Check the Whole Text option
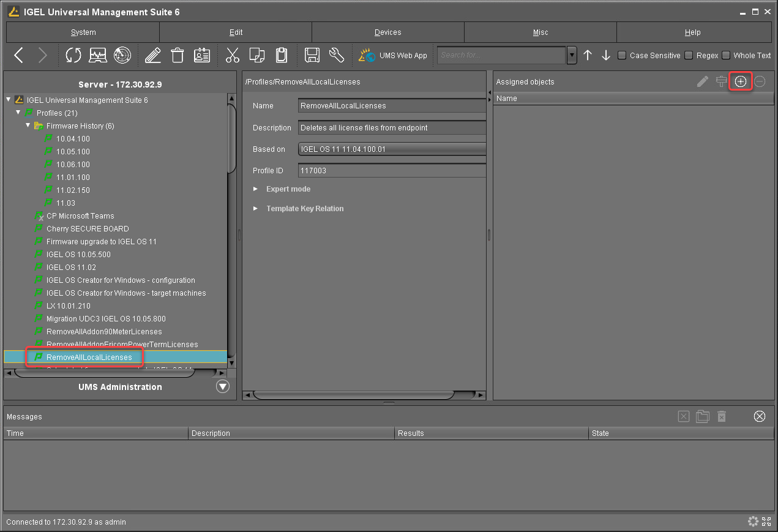Viewport: 778px width, 532px height. coord(726,56)
